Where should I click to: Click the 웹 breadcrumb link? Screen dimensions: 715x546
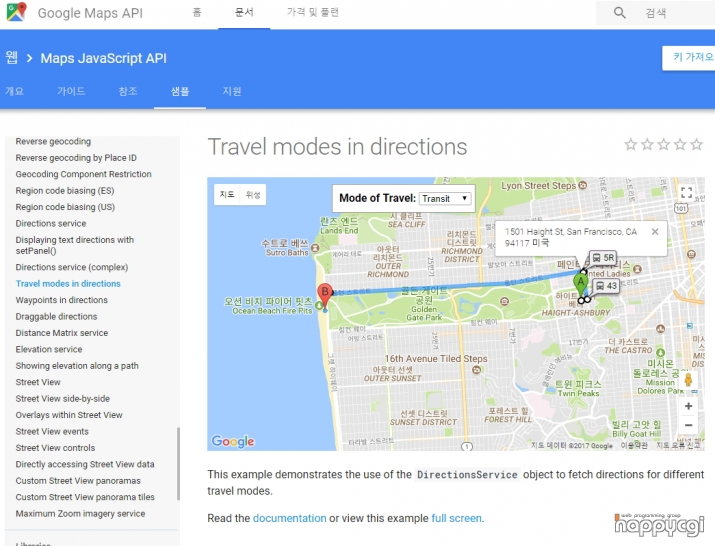[x=11, y=58]
